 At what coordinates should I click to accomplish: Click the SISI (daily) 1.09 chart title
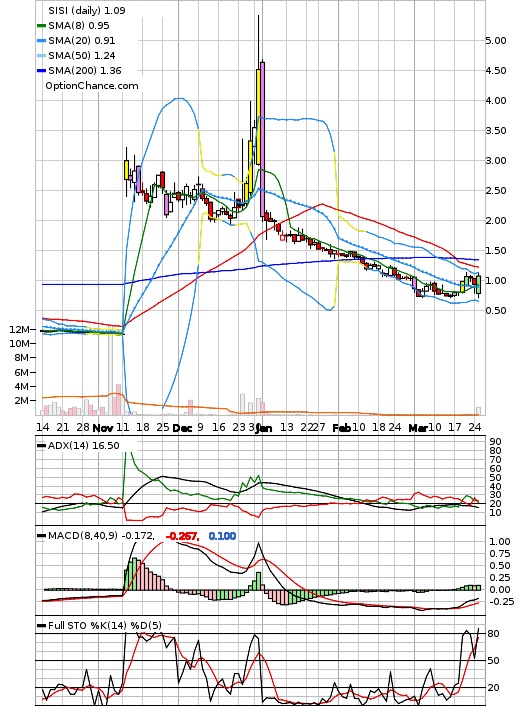pyautogui.click(x=87, y=10)
